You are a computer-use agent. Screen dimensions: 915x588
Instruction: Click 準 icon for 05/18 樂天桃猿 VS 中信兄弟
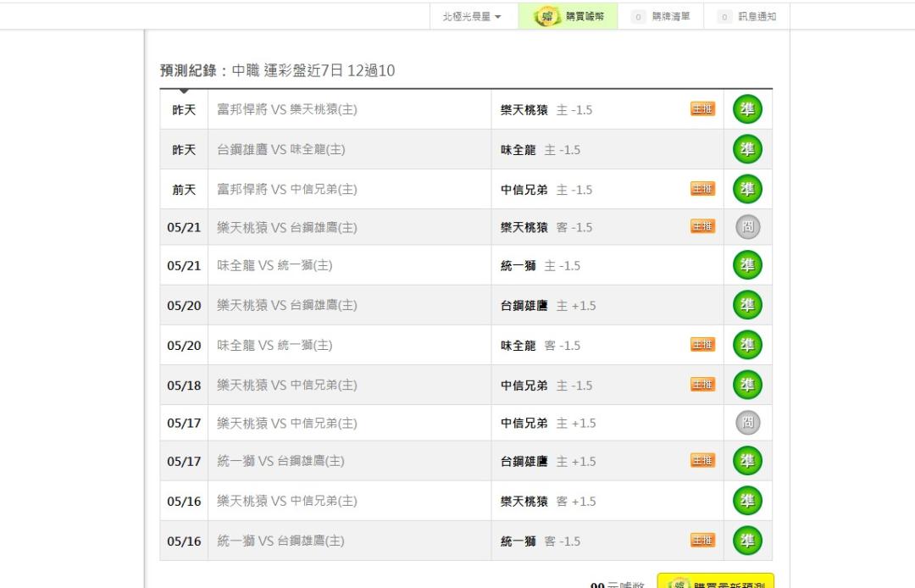point(747,385)
